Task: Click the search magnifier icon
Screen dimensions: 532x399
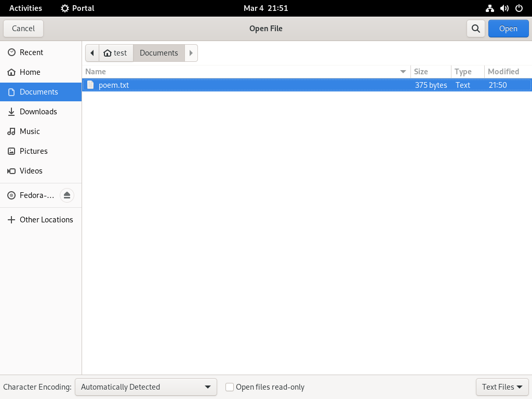Action: (476, 29)
